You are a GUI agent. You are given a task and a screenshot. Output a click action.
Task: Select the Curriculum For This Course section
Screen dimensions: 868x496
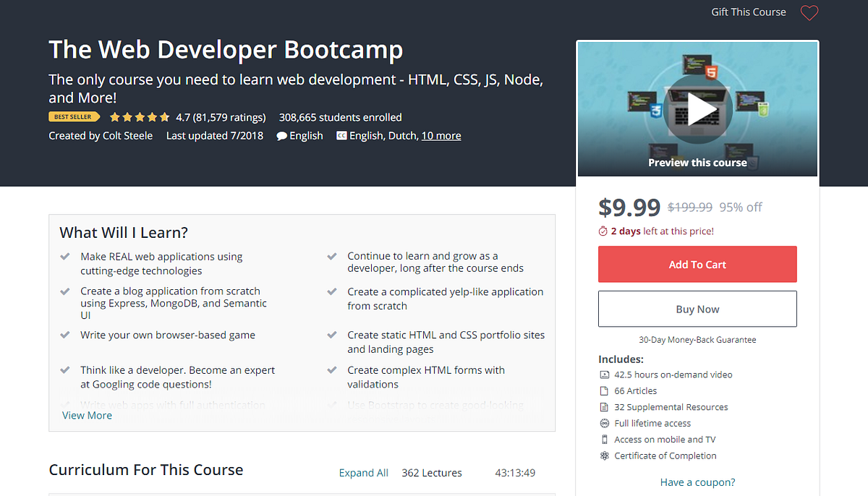tap(145, 470)
